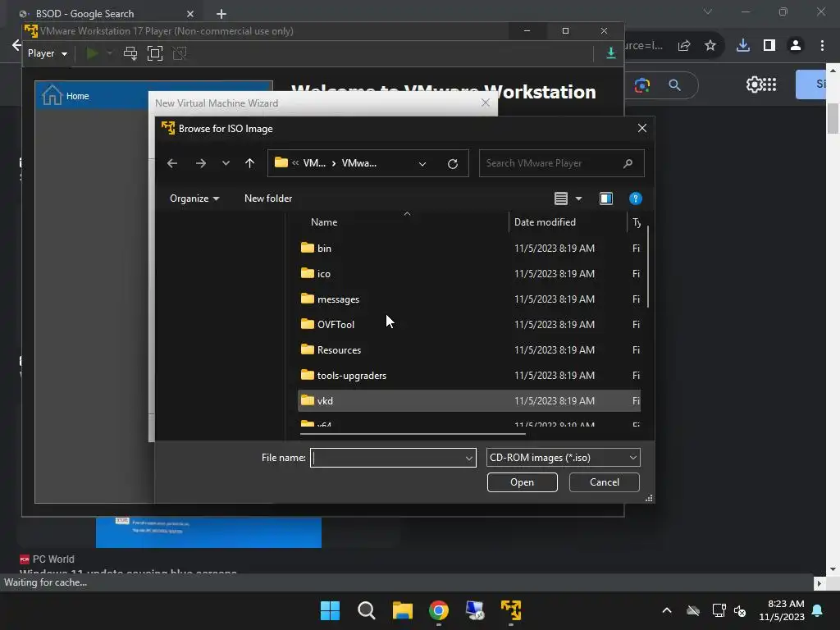The width and height of the screenshot is (840, 630).
Task: Search by image with Google Lens
Action: click(x=641, y=84)
